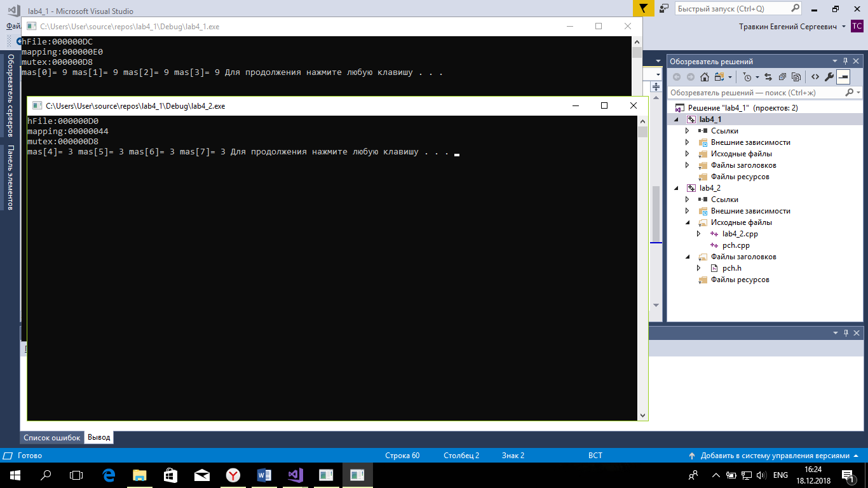Open Yandex Browser from the taskbar
The width and height of the screenshot is (868, 488).
[234, 475]
